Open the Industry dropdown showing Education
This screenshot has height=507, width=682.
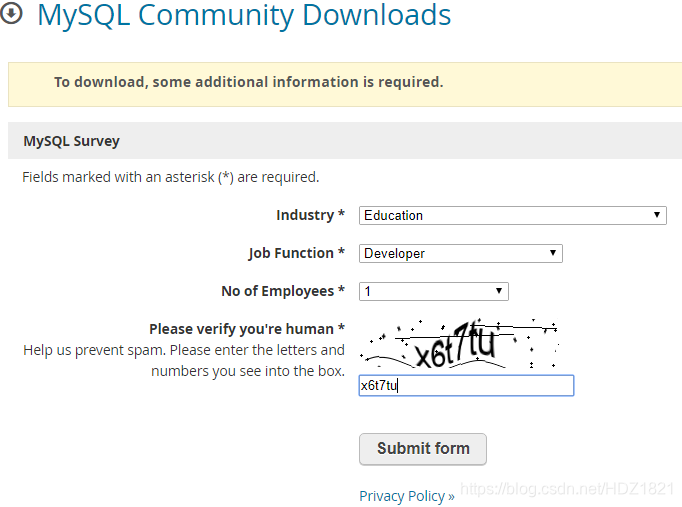point(512,216)
